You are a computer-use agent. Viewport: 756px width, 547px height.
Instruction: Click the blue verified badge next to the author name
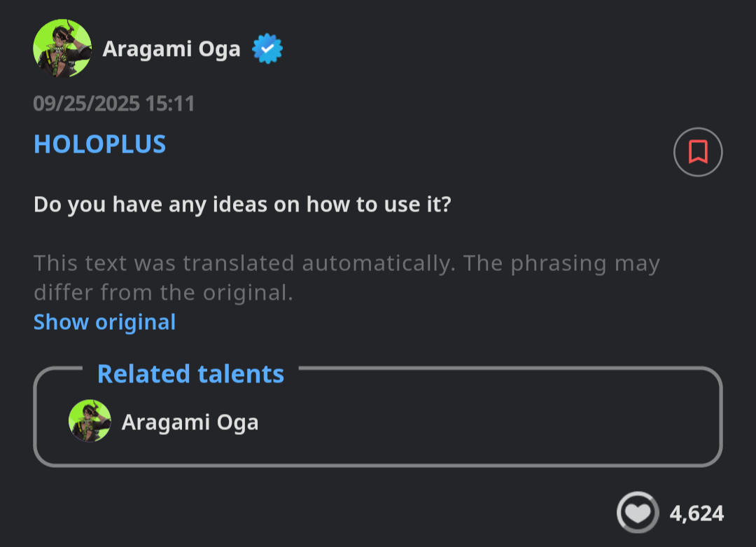[x=267, y=49]
